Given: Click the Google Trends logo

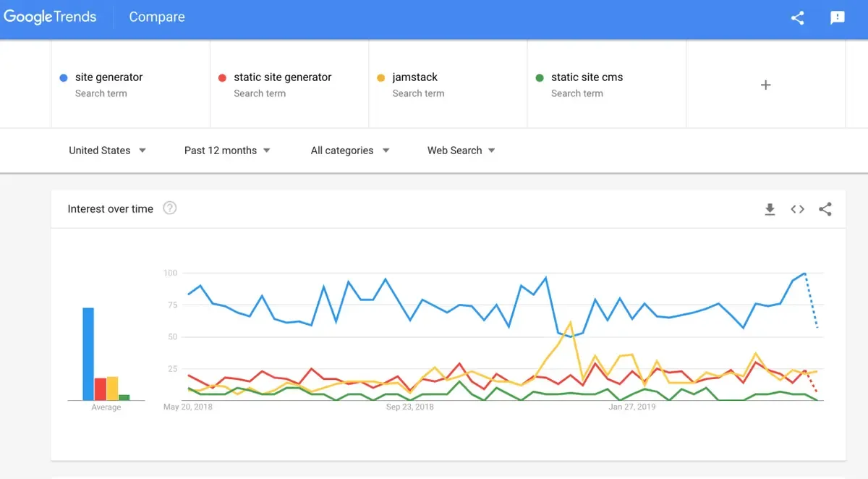Looking at the screenshot, I should (50, 17).
